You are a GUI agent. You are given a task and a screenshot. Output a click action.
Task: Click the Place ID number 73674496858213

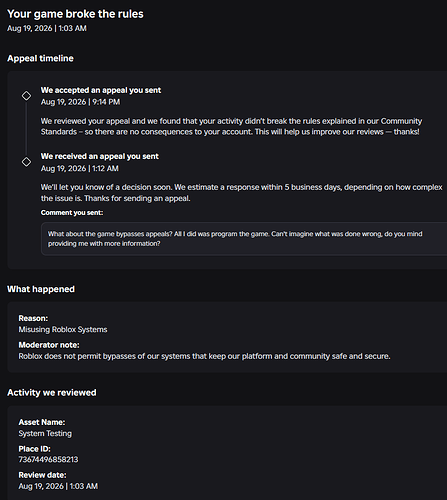(x=48, y=460)
